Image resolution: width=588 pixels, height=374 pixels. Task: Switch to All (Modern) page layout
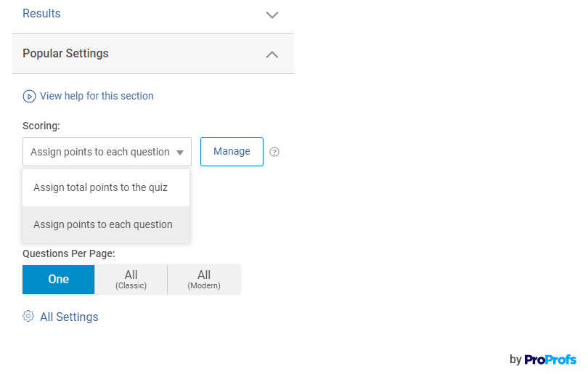(x=204, y=280)
